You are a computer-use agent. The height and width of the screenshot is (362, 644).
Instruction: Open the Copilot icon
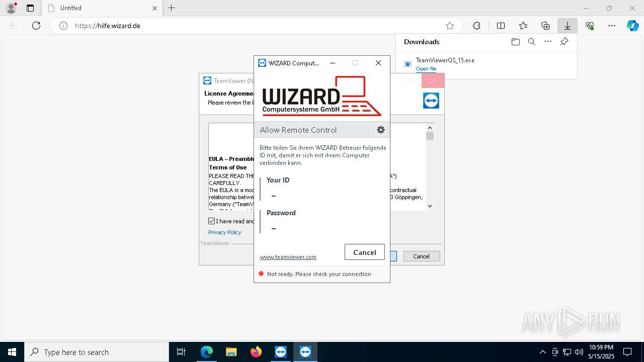(x=632, y=26)
